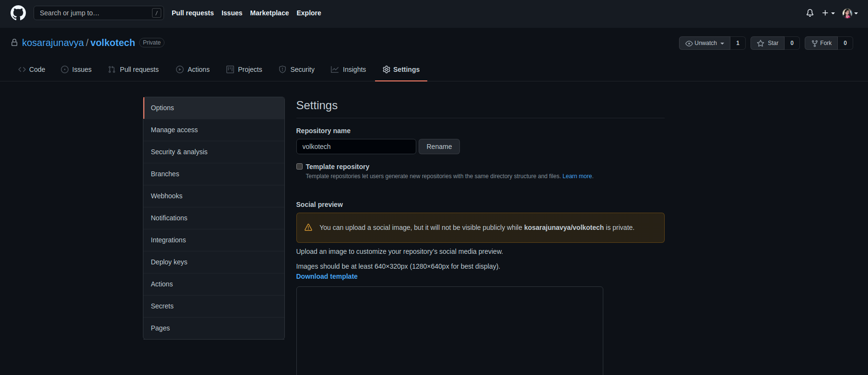Open Notifications settings
The width and height of the screenshot is (868, 375).
214,218
